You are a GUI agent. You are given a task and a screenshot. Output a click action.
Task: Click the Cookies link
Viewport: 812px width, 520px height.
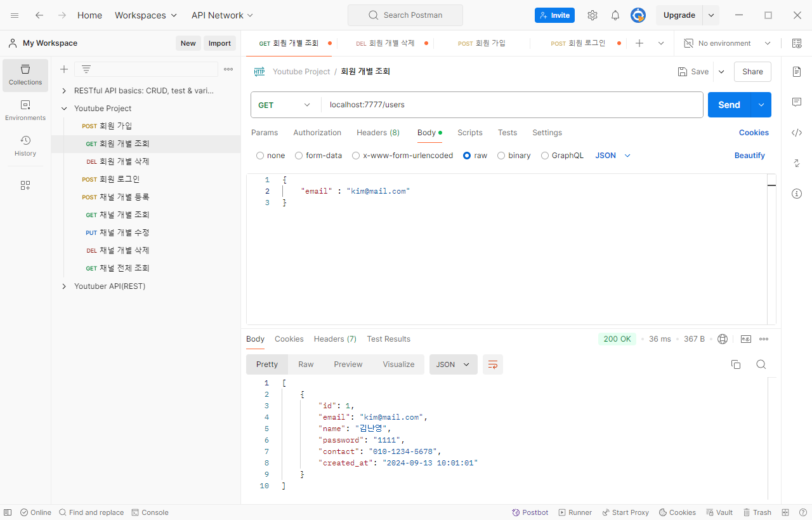point(754,133)
